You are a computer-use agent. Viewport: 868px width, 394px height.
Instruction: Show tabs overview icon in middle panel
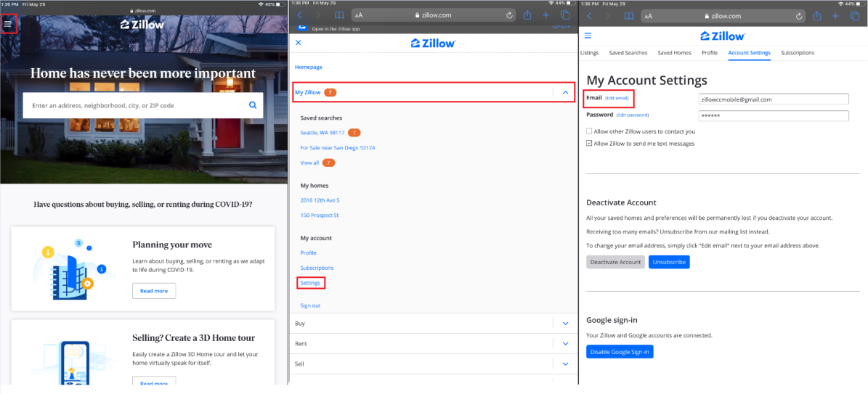565,15
